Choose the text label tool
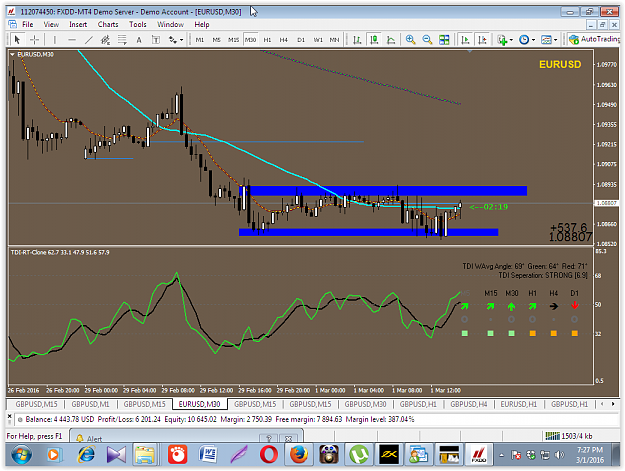 [156, 39]
